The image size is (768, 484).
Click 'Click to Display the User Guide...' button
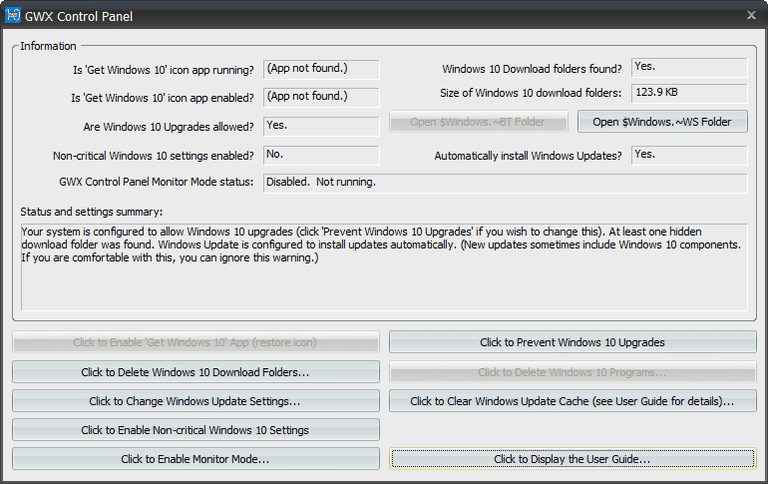[573, 459]
